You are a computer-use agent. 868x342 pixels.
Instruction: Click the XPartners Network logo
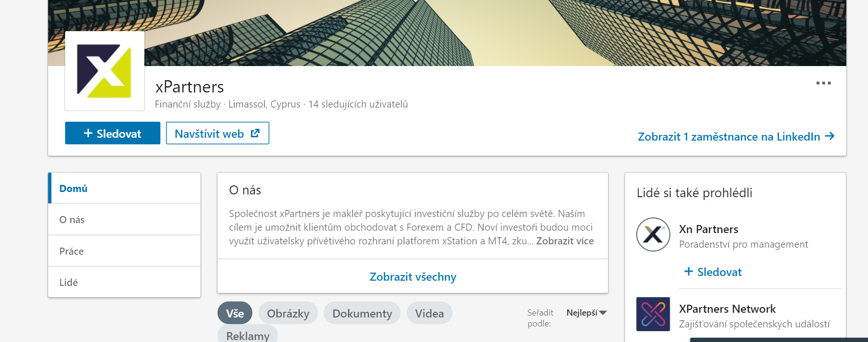click(653, 314)
